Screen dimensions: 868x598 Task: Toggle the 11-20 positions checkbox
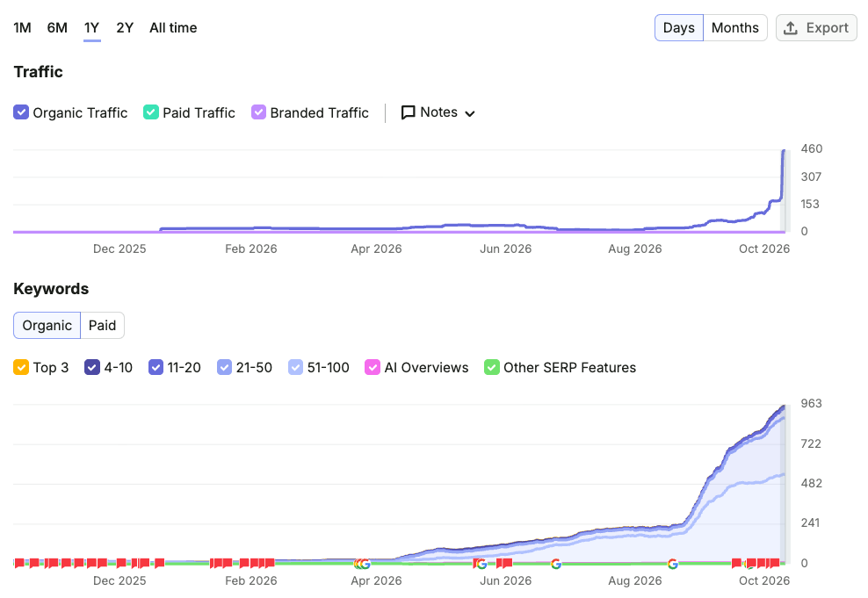tap(156, 367)
